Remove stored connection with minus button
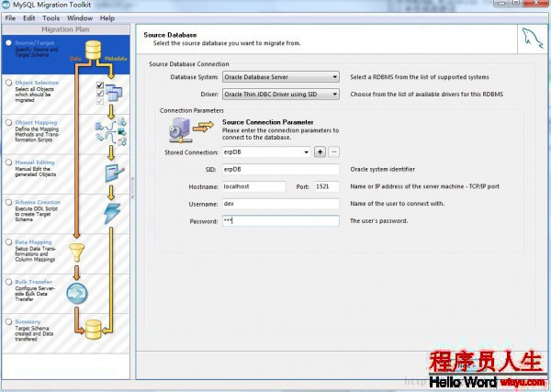This screenshot has height=392, width=551. point(334,152)
